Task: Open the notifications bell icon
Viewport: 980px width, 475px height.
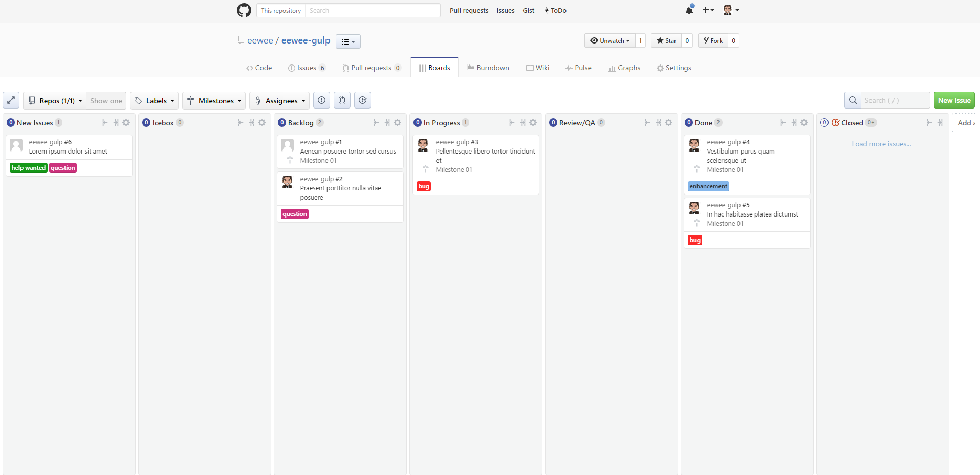Action: pyautogui.click(x=689, y=9)
